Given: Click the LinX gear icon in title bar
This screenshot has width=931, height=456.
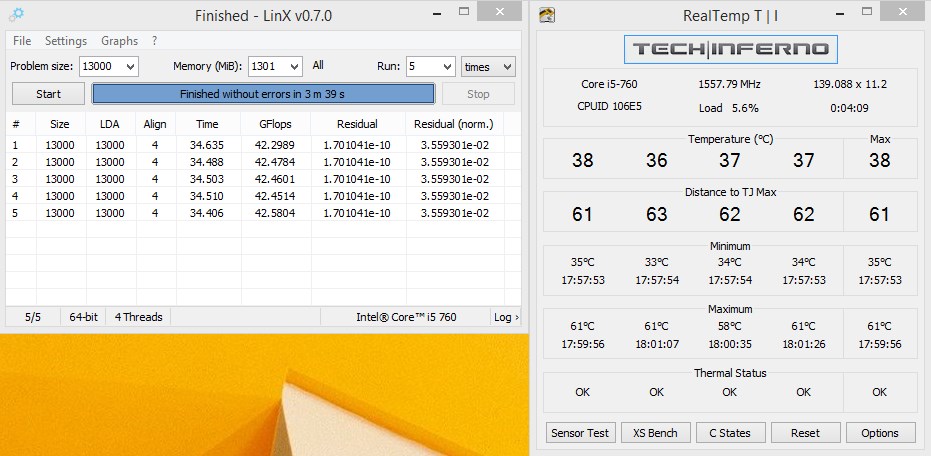Looking at the screenshot, I should pos(17,15).
